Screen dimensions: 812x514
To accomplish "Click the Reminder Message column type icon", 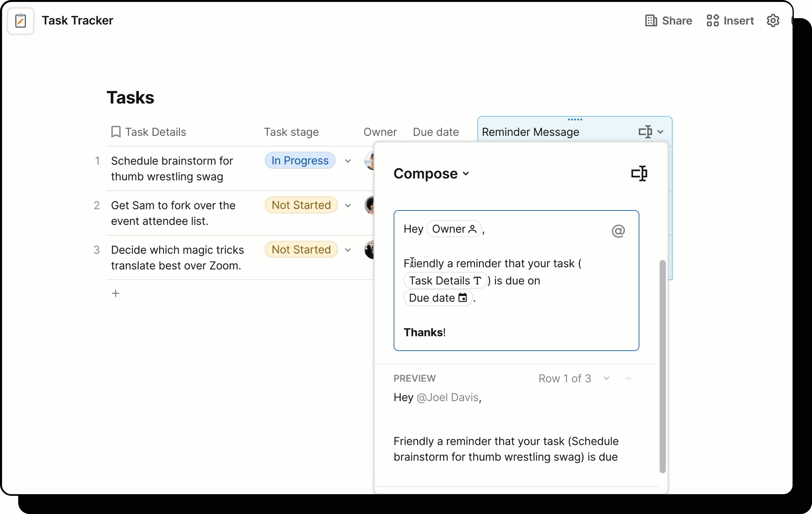I will pyautogui.click(x=646, y=132).
